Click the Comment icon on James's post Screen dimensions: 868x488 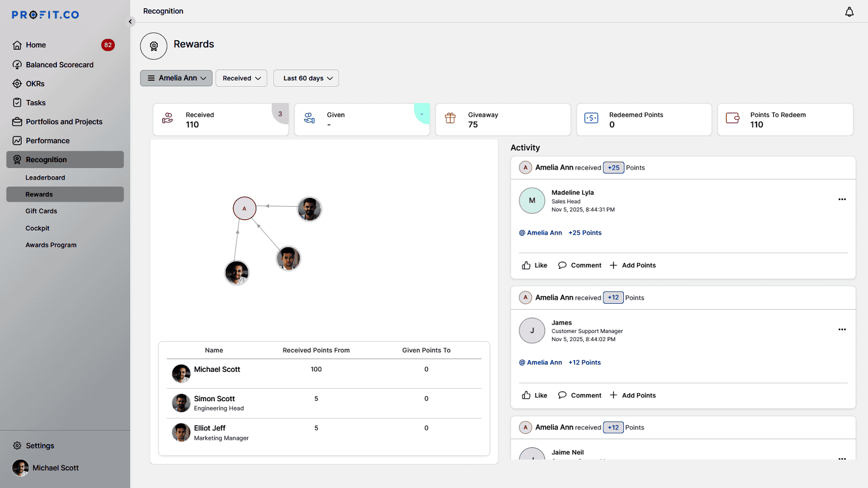[563, 395]
